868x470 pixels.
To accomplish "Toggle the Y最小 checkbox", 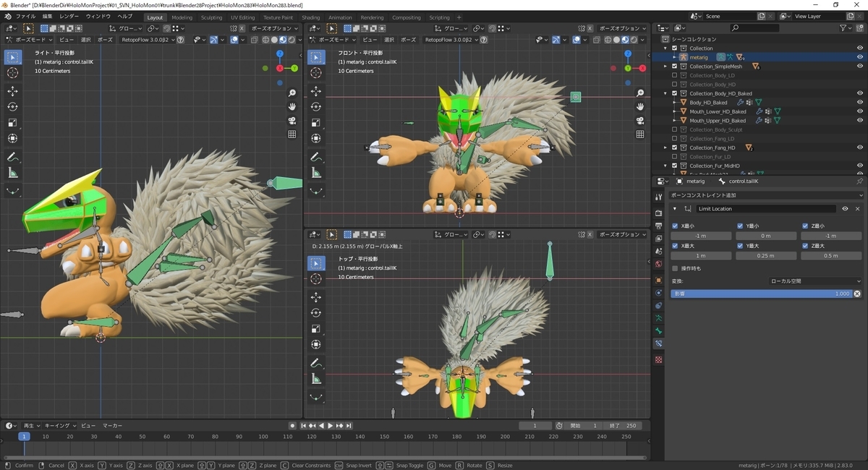I will pos(740,226).
